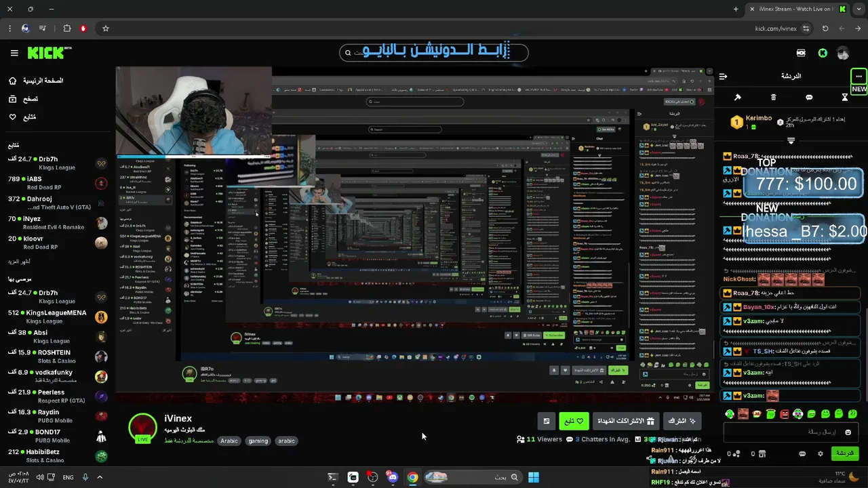Click the iVinex channel name
The image size is (868, 488).
coord(178,419)
